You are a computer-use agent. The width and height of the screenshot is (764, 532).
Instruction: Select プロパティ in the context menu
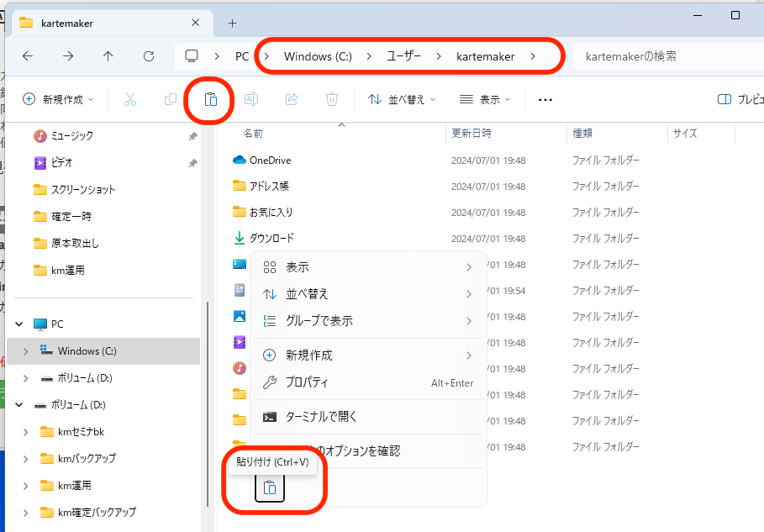point(307,382)
